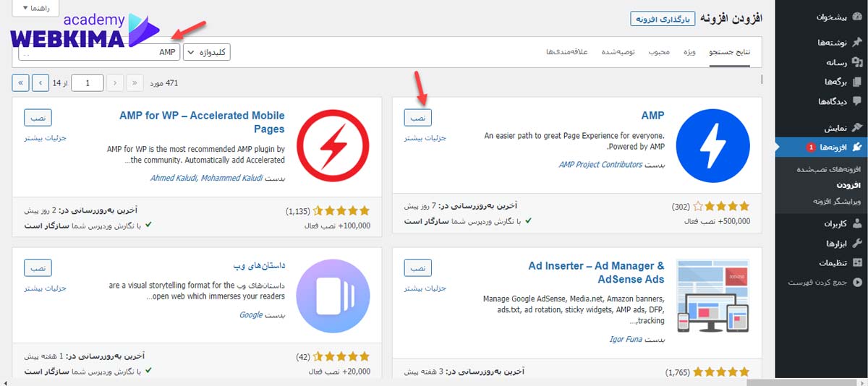
Task: Switch to the Popular (محبوب) tab
Action: 659,53
